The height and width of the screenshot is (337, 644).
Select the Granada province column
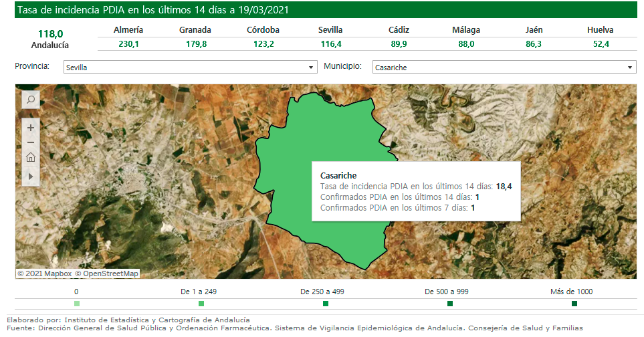195,30
